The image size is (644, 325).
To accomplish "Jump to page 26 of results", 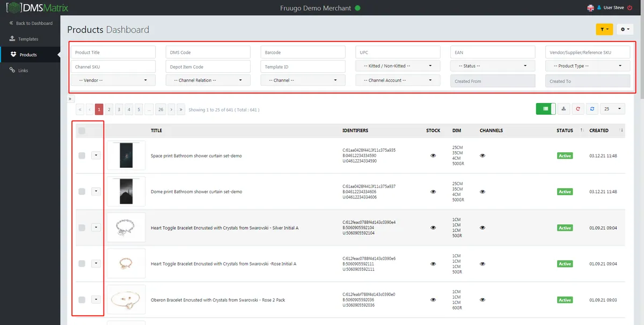I will point(160,109).
